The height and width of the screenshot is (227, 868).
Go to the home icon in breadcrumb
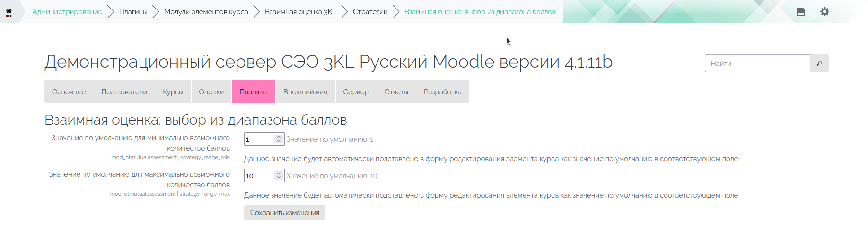9,12
